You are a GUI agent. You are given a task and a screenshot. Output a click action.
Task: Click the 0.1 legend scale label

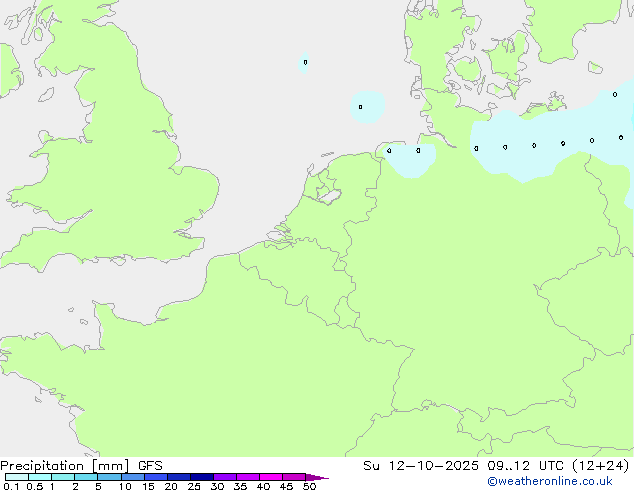point(11,486)
